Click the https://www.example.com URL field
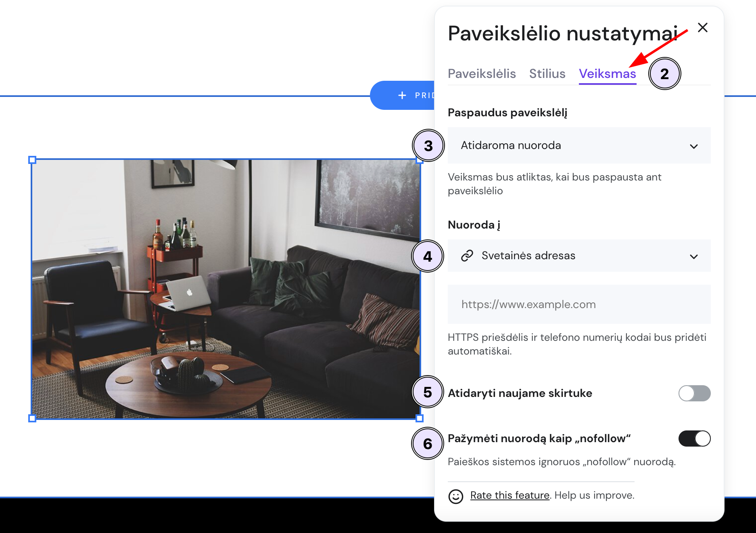 579,304
